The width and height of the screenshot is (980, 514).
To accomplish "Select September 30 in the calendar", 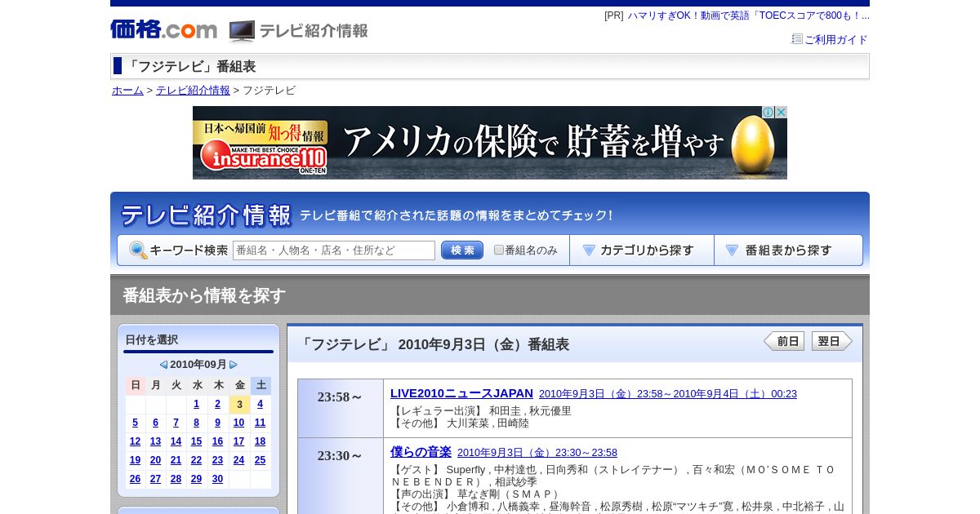I will point(217,479).
